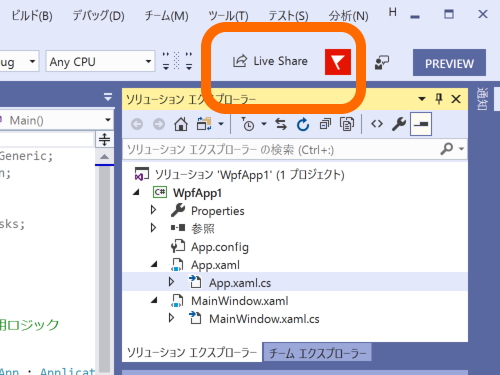Click the PREVIEW badge button
The height and width of the screenshot is (375, 500).
pyautogui.click(x=449, y=63)
